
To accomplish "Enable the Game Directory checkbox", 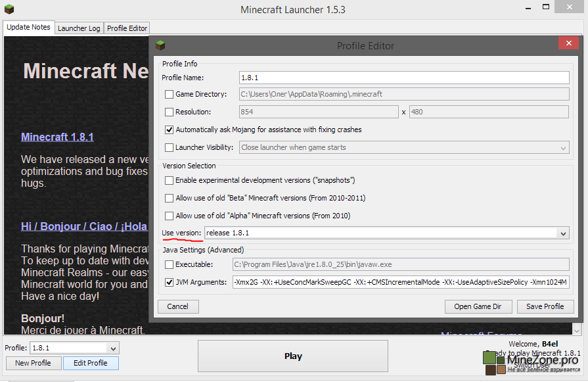I will (170, 95).
